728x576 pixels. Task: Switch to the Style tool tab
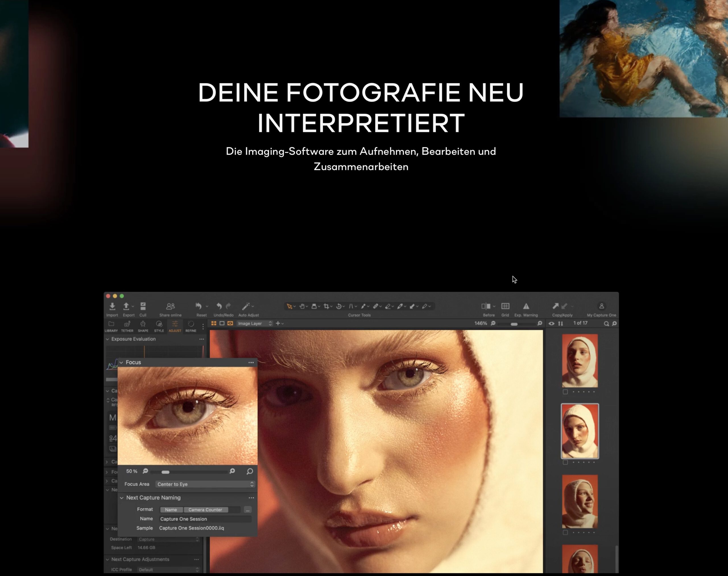[159, 326]
